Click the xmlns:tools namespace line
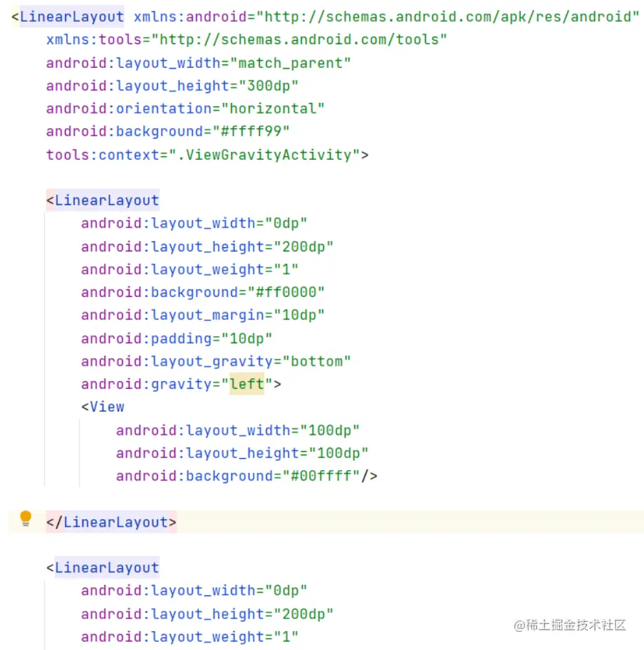The image size is (644, 650). (247, 40)
